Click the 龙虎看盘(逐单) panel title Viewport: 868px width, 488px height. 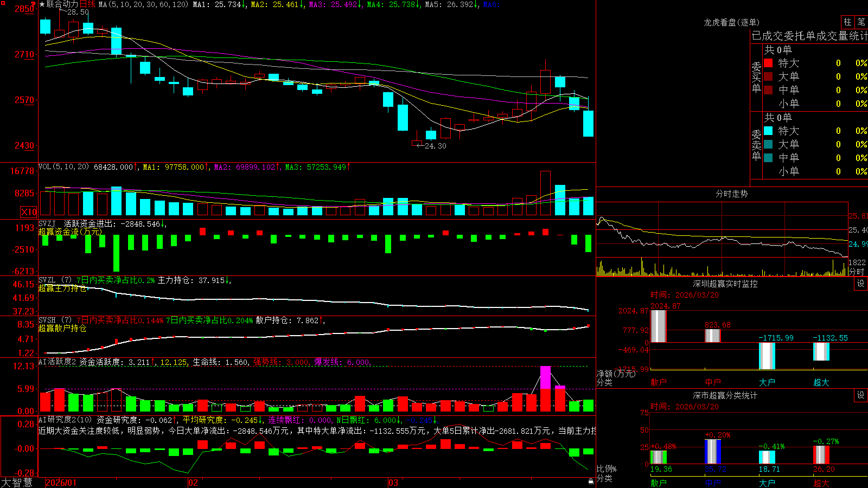(x=731, y=22)
